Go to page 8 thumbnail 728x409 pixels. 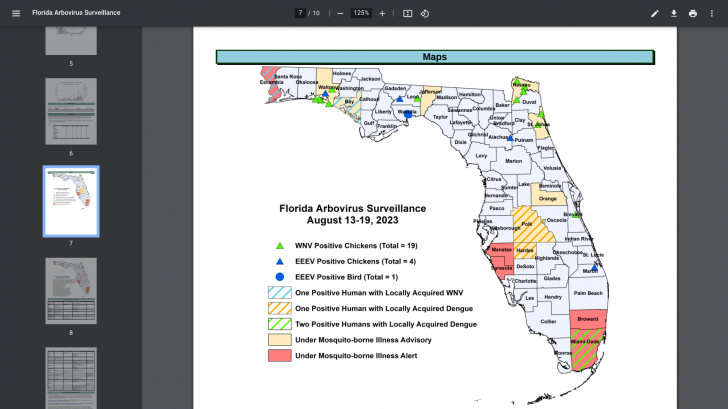pyautogui.click(x=71, y=290)
